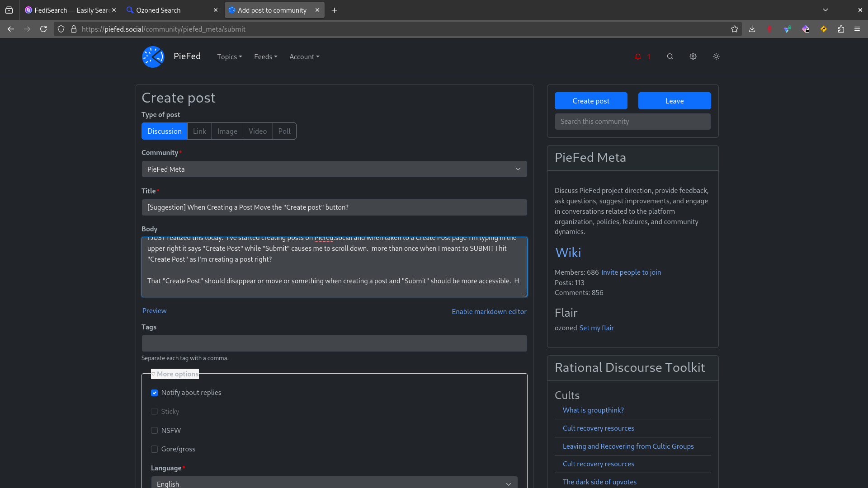Reload the page with the refresh icon
The height and width of the screenshot is (488, 868).
43,29
